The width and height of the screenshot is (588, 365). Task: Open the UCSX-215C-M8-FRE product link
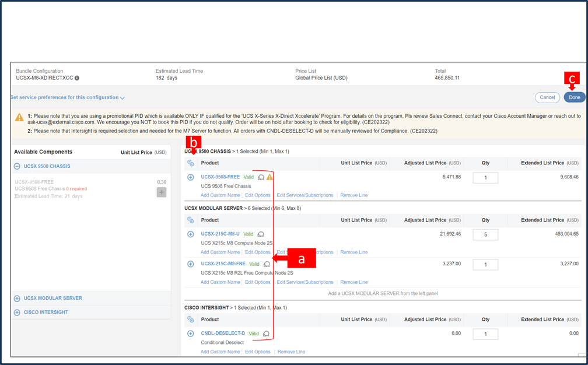point(223,264)
